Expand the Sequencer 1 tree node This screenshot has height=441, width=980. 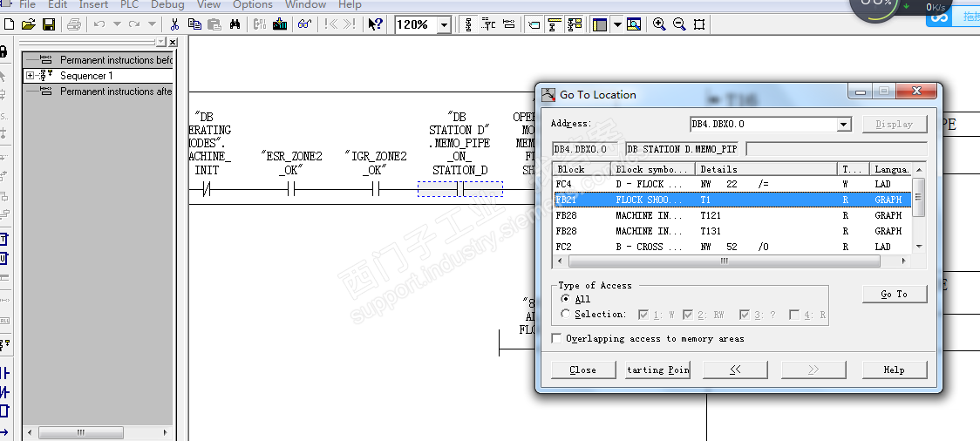point(31,76)
